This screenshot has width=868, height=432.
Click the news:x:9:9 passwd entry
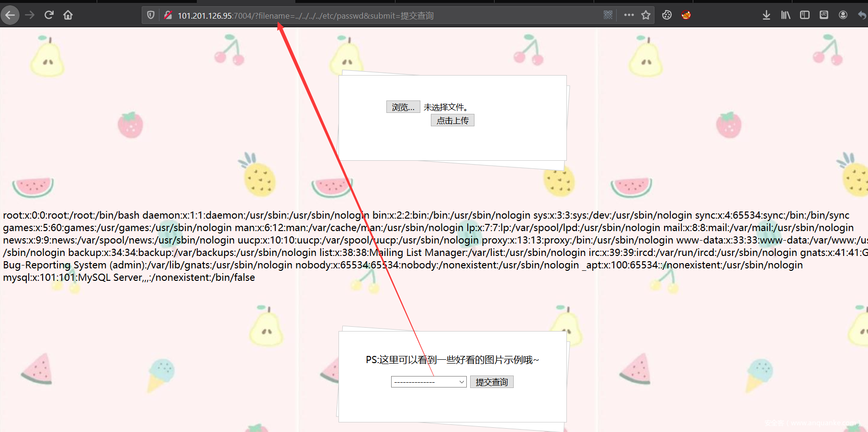(x=119, y=240)
